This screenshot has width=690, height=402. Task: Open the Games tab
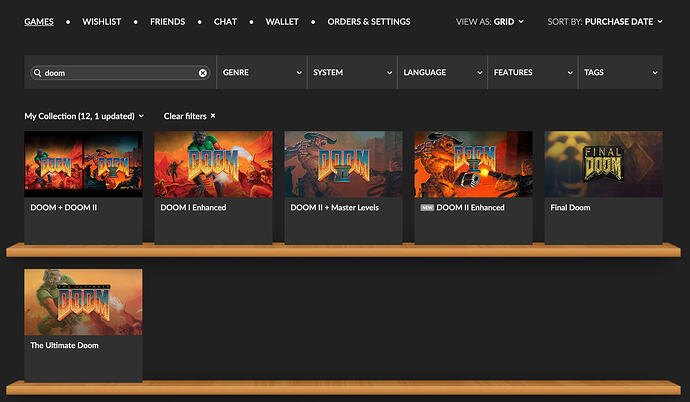[x=39, y=22]
